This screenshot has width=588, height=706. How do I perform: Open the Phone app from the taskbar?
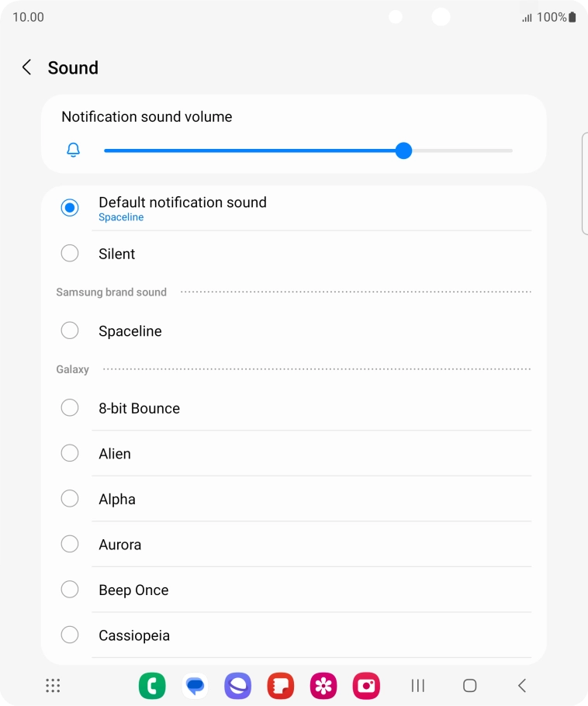tap(152, 685)
